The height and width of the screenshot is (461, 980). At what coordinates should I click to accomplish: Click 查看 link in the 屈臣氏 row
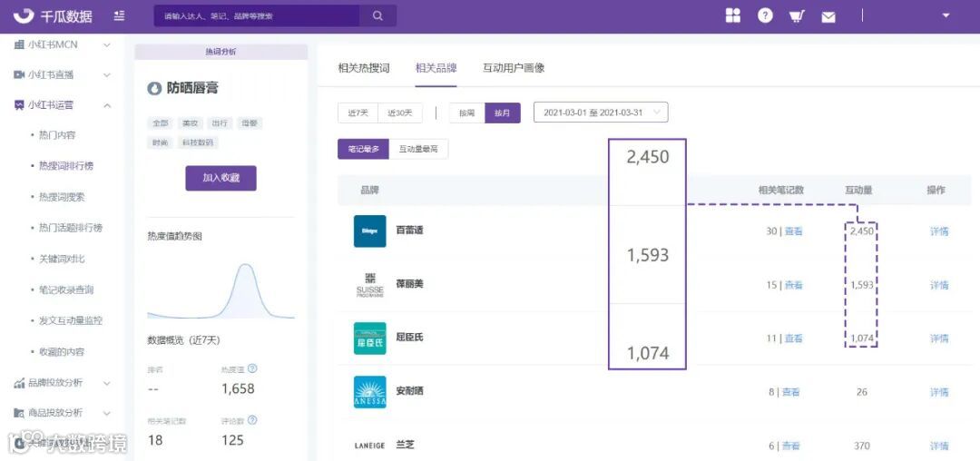point(794,338)
